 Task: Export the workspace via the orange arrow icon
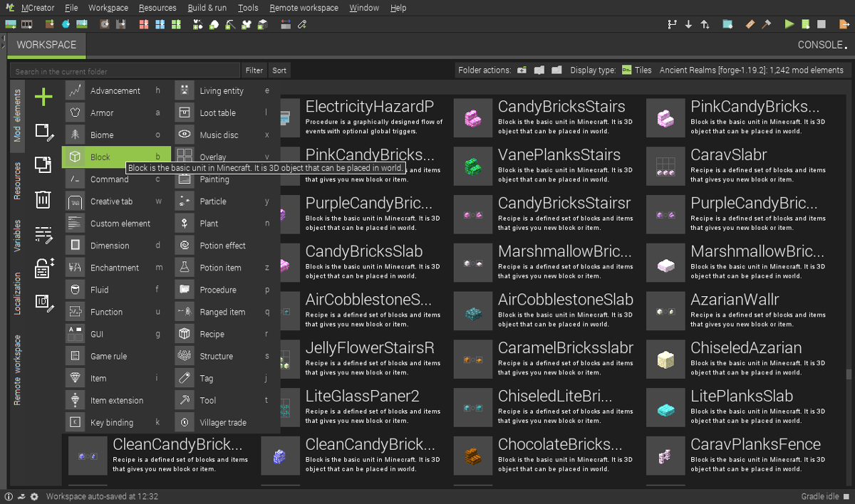click(x=843, y=24)
